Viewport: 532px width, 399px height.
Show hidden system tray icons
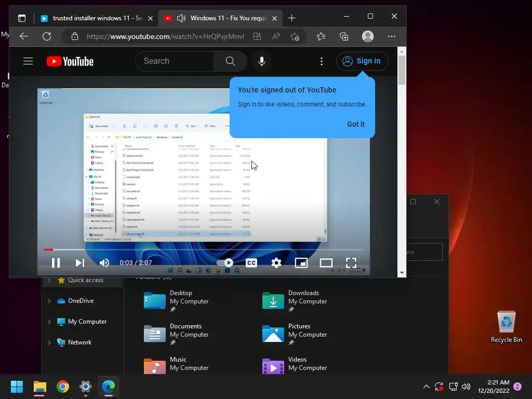click(x=427, y=387)
